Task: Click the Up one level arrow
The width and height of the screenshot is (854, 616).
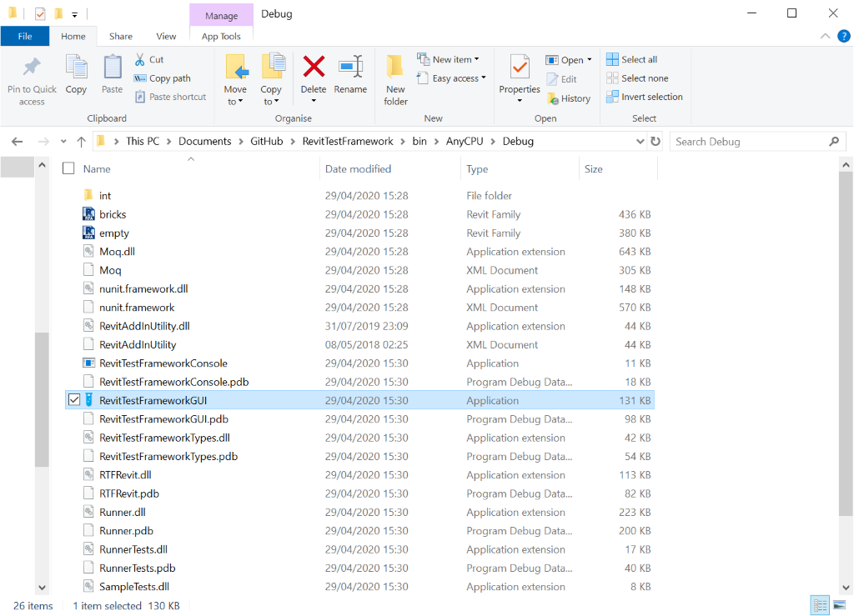Action: tap(81, 142)
